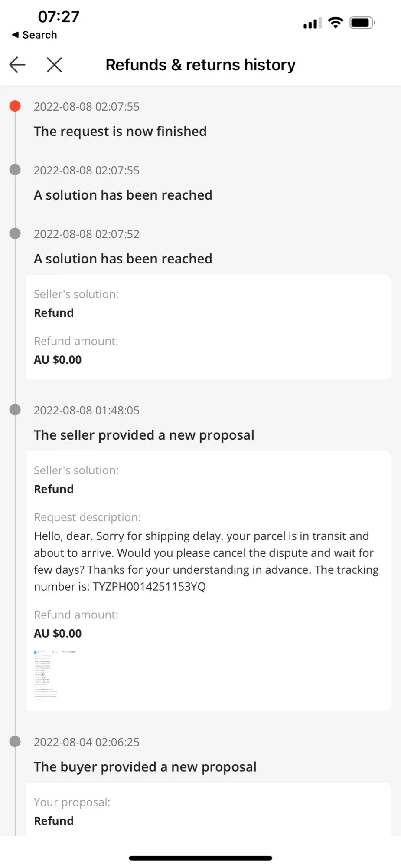Tap the Wi-Fi status icon
Screen dimensions: 401x868
(x=336, y=23)
